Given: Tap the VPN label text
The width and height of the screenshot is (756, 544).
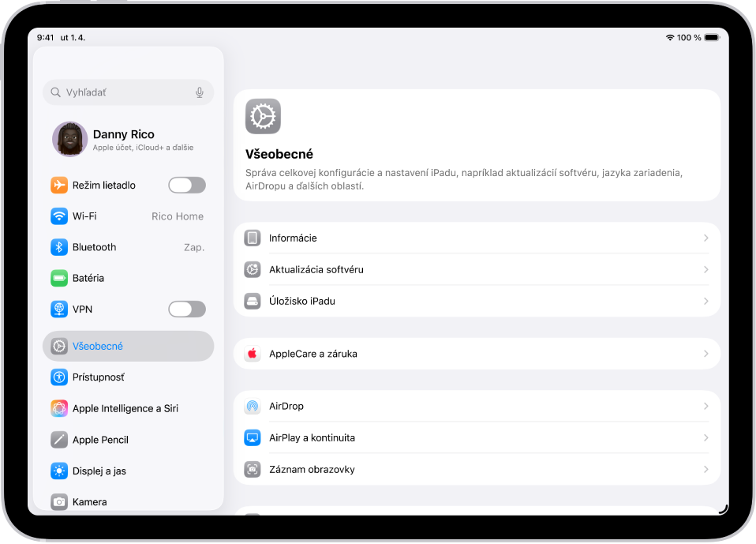Looking at the screenshot, I should 82,310.
